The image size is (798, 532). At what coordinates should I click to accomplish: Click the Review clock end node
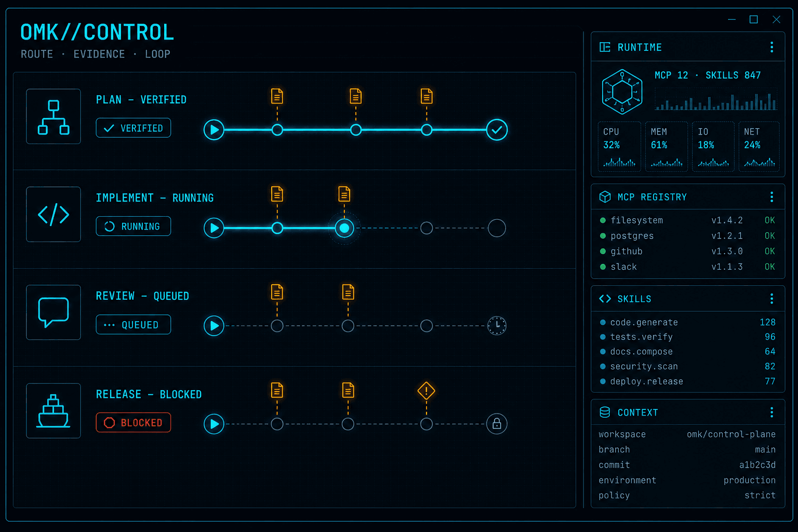497,326
